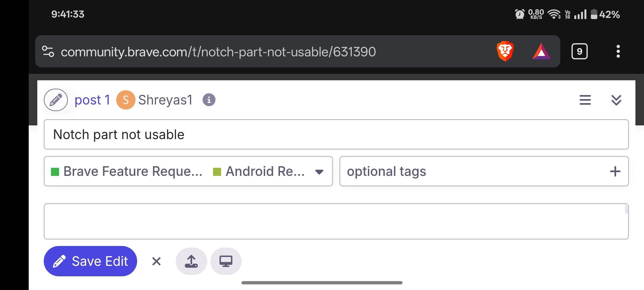644x290 pixels.
Task: Tap site settings icon in address bar
Action: [48, 51]
